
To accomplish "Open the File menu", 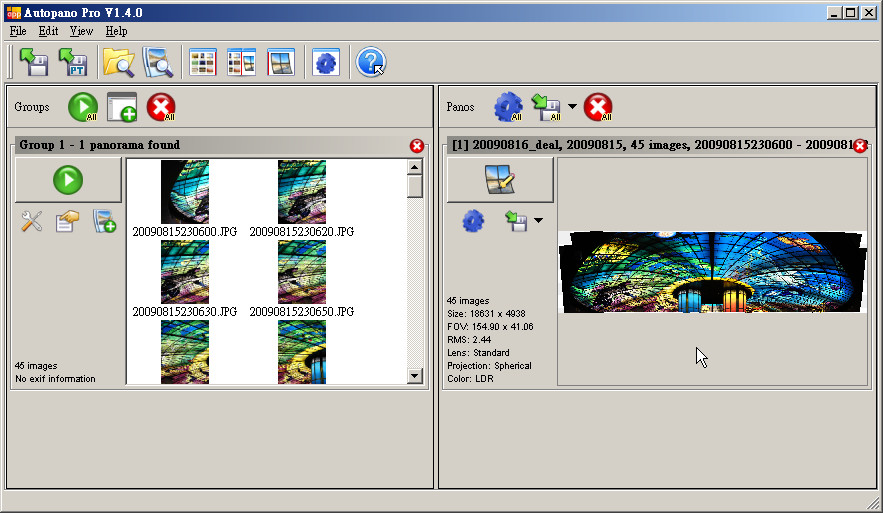I will 18,31.
